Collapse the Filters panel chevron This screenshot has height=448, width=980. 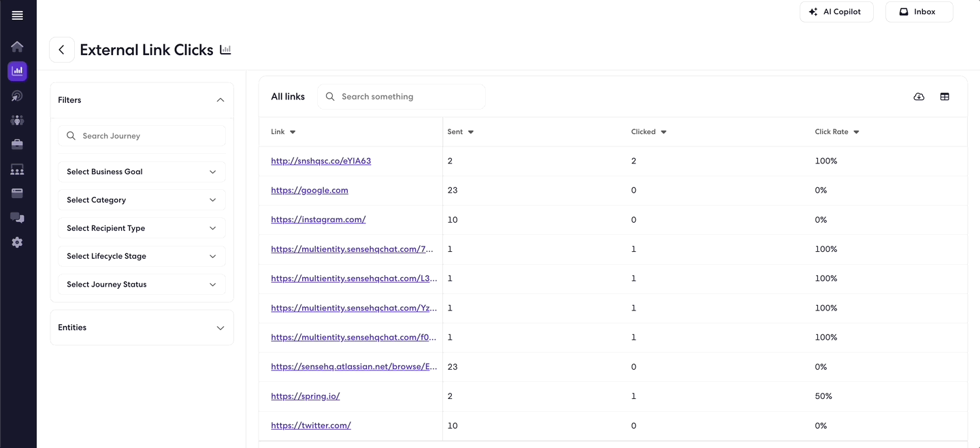220,100
